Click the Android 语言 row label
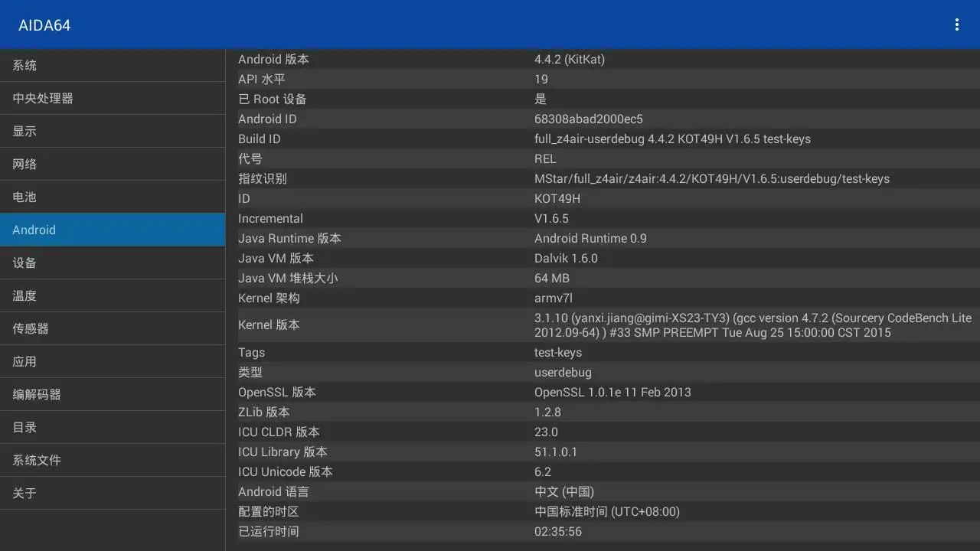980x551 pixels. (273, 491)
